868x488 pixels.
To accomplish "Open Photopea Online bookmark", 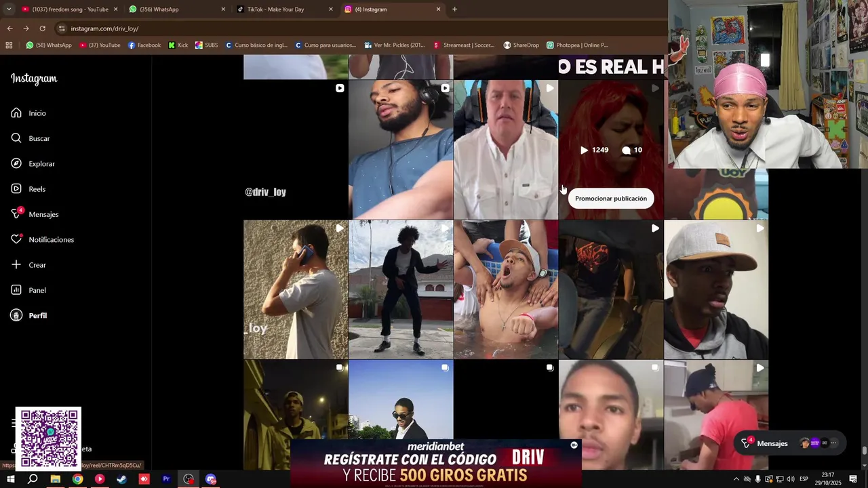I will point(577,45).
